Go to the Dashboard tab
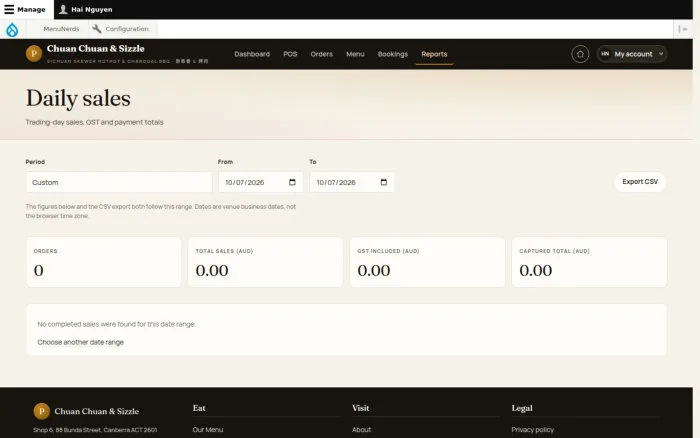 click(252, 54)
